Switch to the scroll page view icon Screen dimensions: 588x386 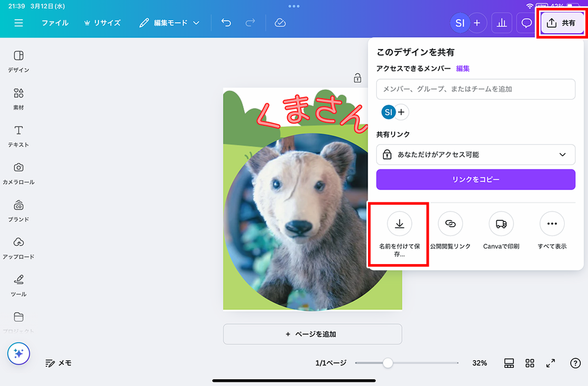509,363
